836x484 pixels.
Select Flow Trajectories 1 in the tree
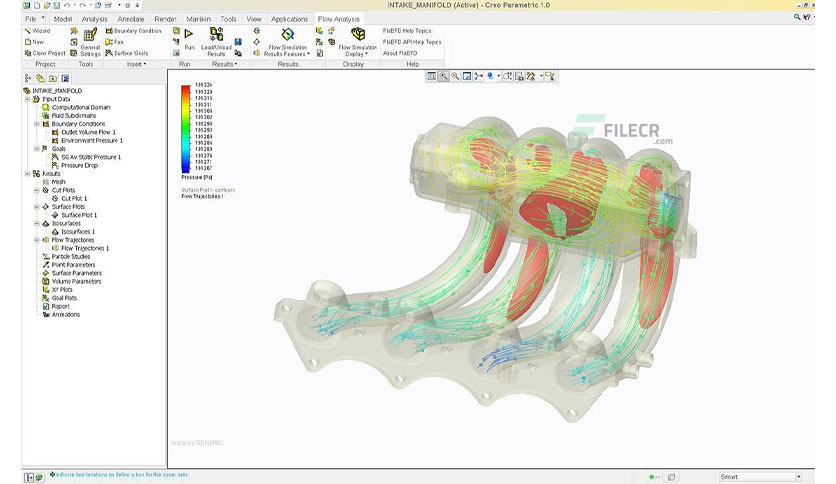85,248
